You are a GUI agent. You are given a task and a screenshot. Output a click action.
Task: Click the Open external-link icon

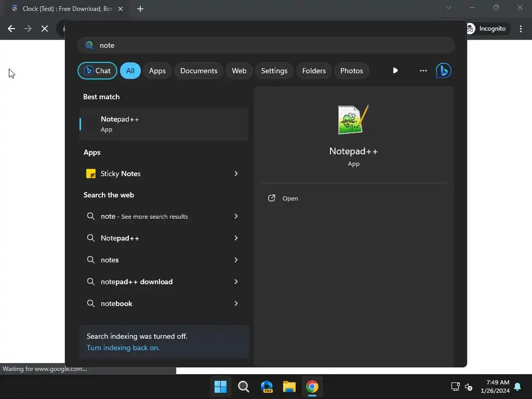pos(271,198)
